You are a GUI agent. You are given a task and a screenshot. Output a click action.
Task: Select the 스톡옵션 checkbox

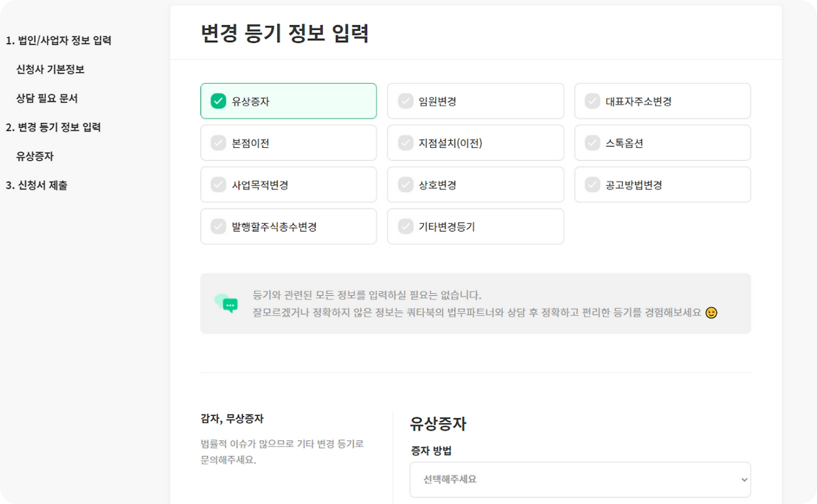coord(662,142)
